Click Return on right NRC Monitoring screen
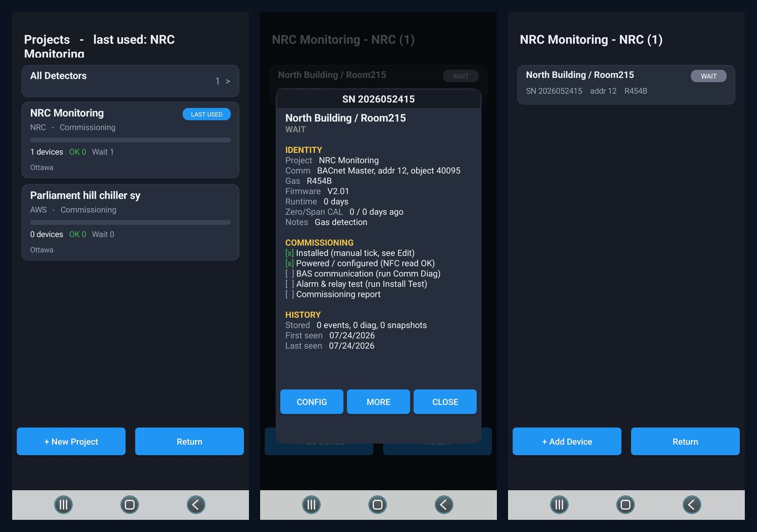Image resolution: width=757 pixels, height=532 pixels. (685, 441)
